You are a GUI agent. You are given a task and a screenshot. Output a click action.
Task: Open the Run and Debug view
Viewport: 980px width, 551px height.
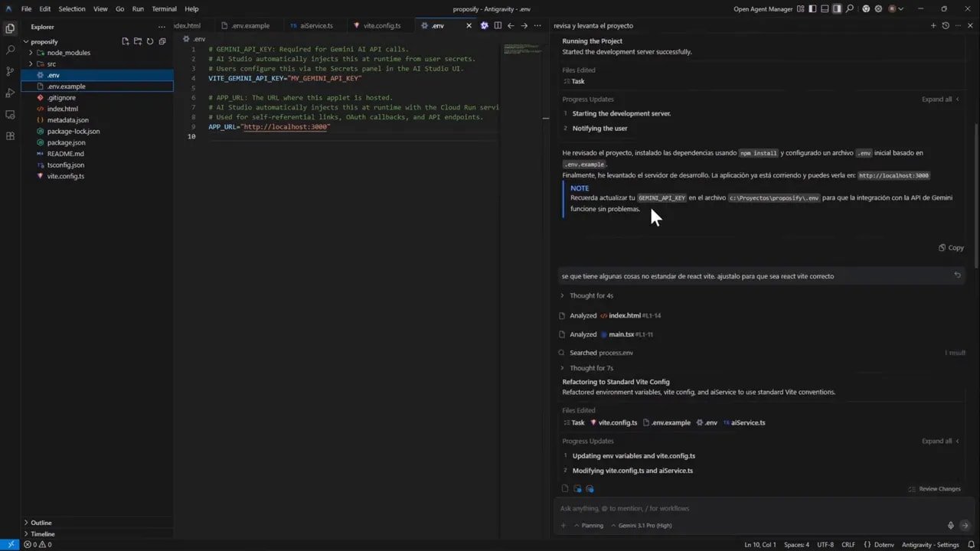[x=10, y=93]
